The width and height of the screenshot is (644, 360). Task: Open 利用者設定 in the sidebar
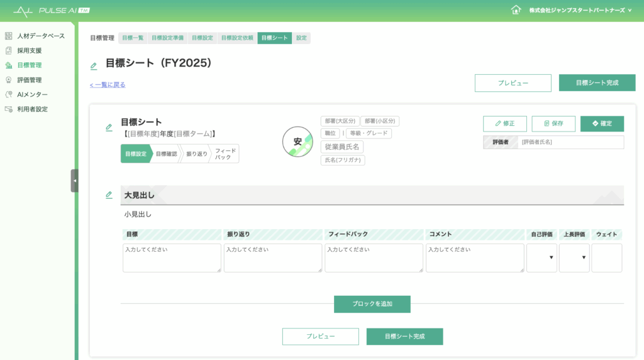click(x=32, y=109)
